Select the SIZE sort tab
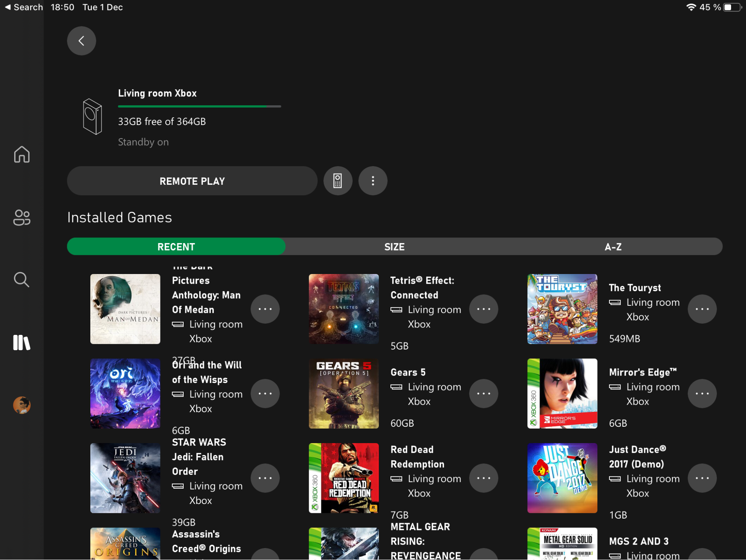 [x=394, y=247]
